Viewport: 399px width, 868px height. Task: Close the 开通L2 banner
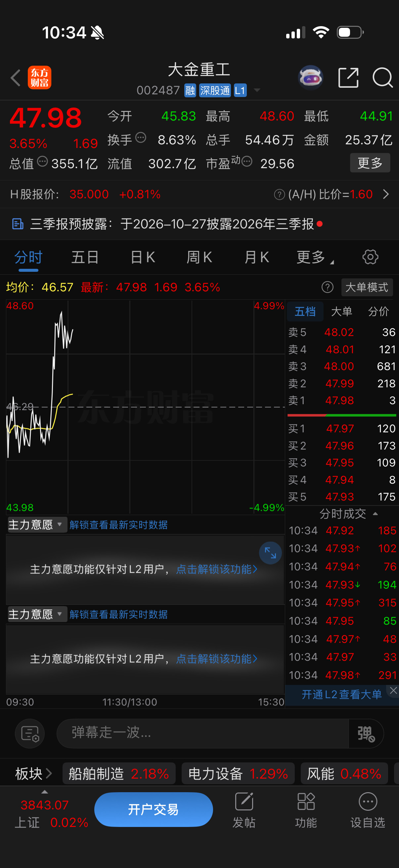coord(393,691)
